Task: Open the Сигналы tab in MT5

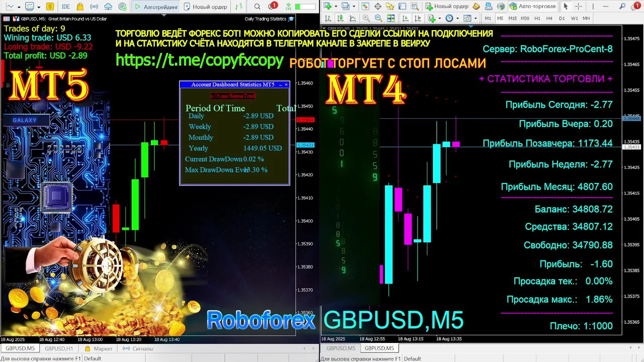Action: pos(138,348)
